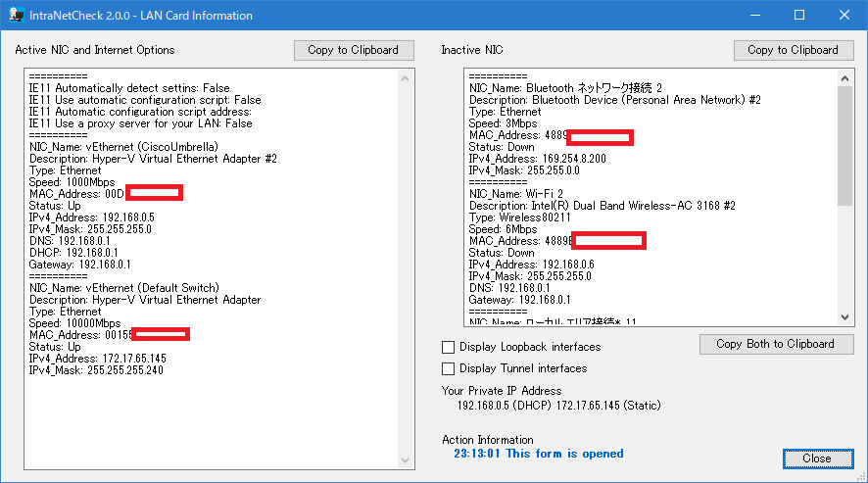Click the Inactive NIC scrollbar track below thumb
868x483 pixels.
point(844,258)
